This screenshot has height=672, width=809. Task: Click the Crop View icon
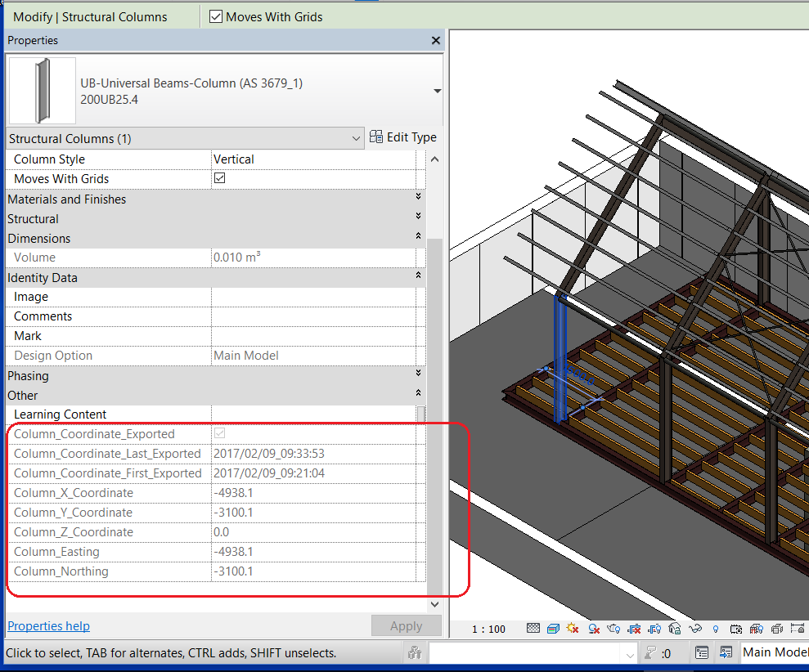[634, 629]
